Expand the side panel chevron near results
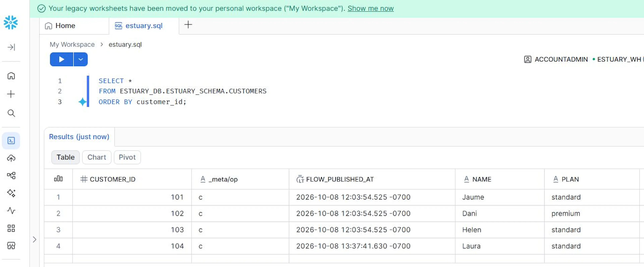 tap(35, 239)
